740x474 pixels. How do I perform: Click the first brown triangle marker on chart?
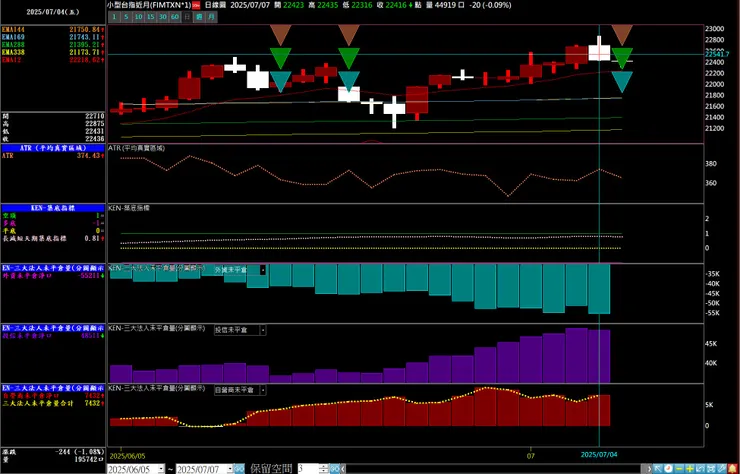click(280, 35)
